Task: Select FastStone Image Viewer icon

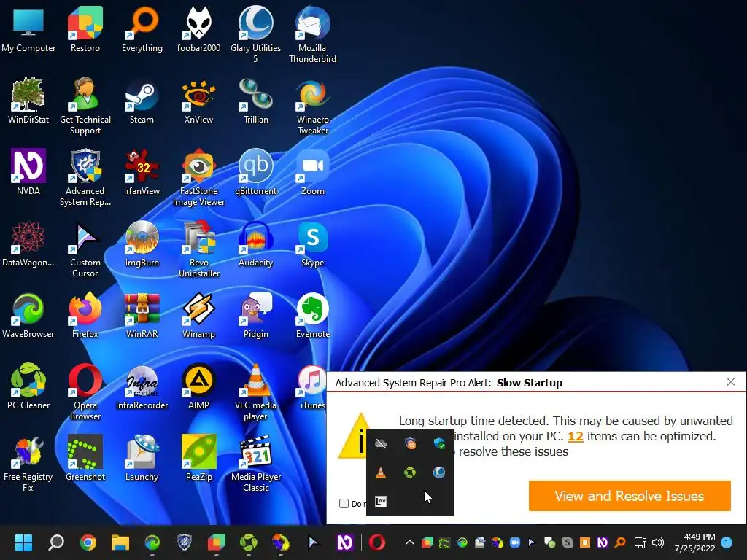Action: [x=198, y=177]
